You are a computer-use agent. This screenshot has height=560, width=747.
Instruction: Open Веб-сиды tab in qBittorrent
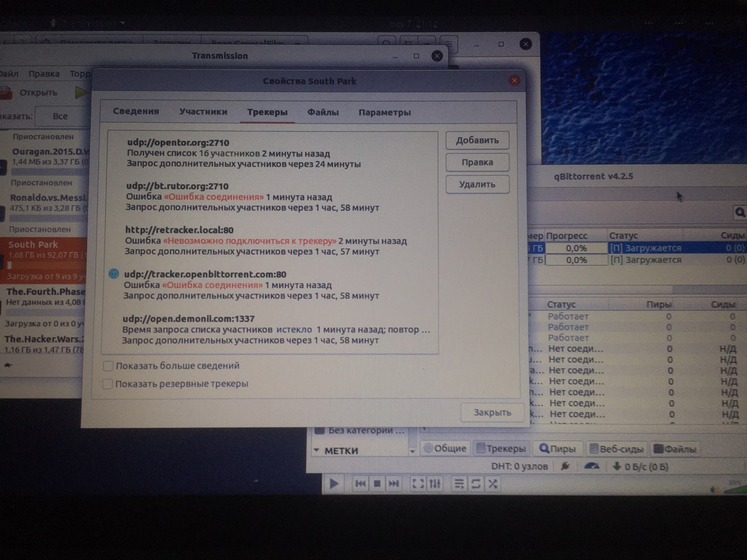(616, 449)
